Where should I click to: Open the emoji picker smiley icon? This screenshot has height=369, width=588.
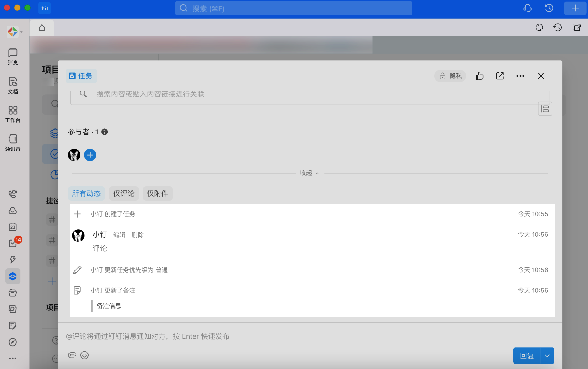pos(85,355)
